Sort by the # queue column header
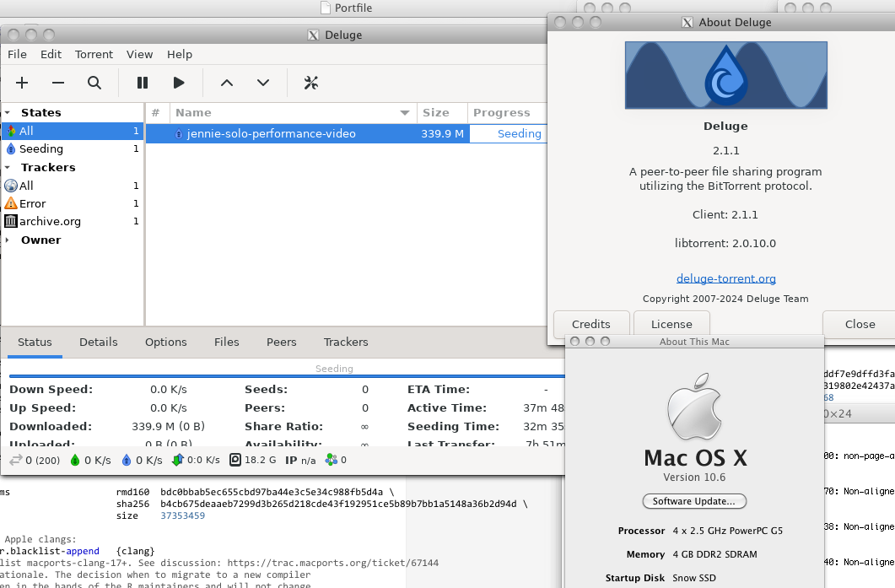895x588 pixels. pos(157,112)
